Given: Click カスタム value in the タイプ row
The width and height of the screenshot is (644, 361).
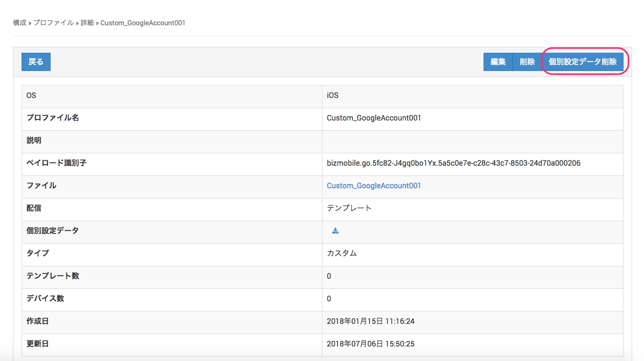Looking at the screenshot, I should 341,253.
